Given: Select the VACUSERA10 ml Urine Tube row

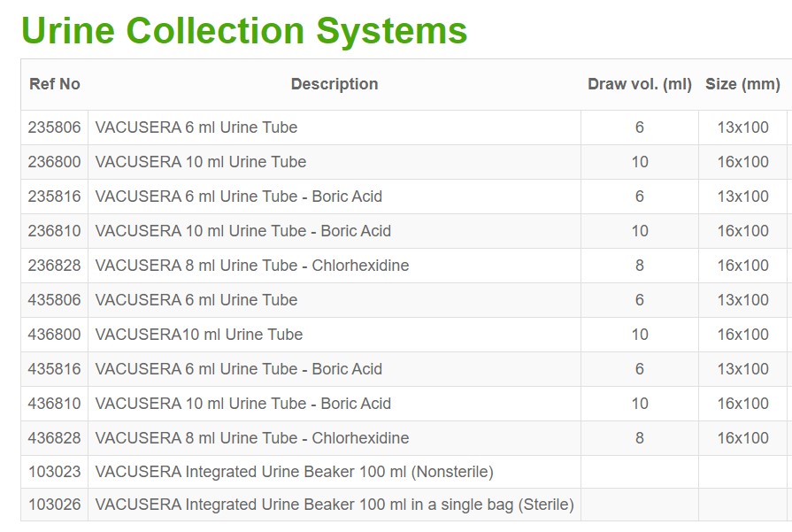Looking at the screenshot, I should point(199,335).
